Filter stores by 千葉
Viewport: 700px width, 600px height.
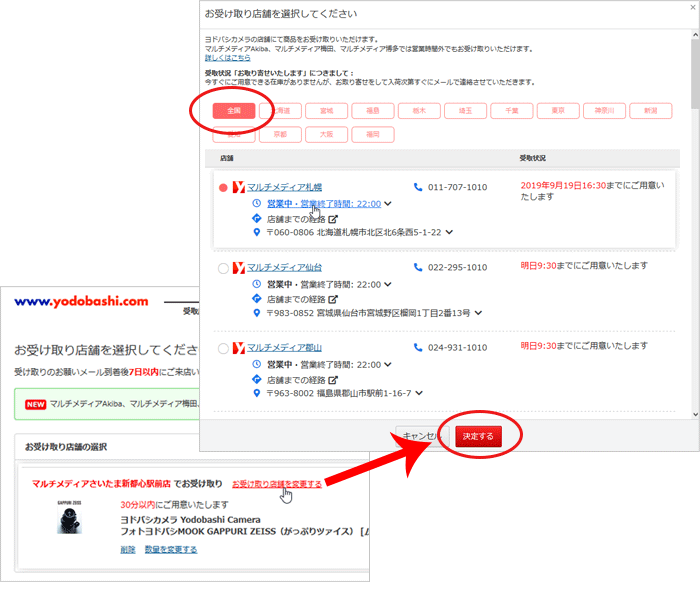point(512,111)
